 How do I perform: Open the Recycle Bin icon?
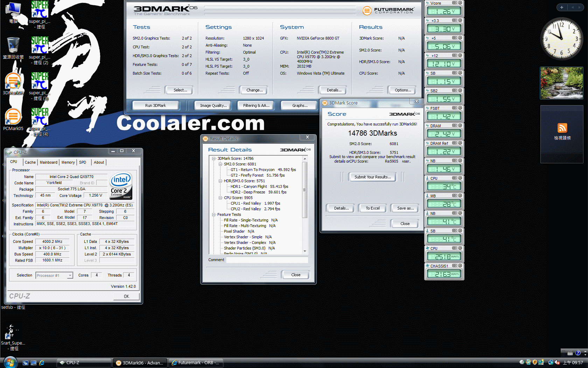(x=13, y=48)
